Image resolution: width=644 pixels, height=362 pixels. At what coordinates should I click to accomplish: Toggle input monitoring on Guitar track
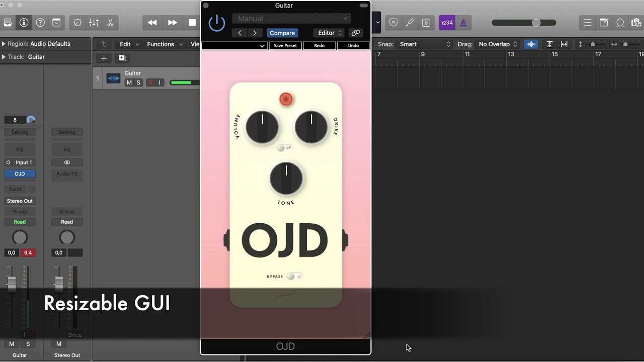pos(159,82)
